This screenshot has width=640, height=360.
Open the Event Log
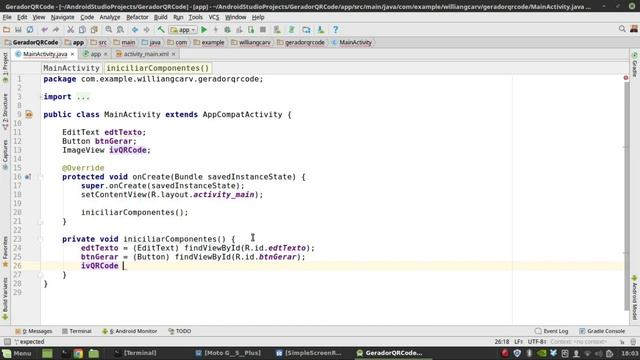[551, 331]
